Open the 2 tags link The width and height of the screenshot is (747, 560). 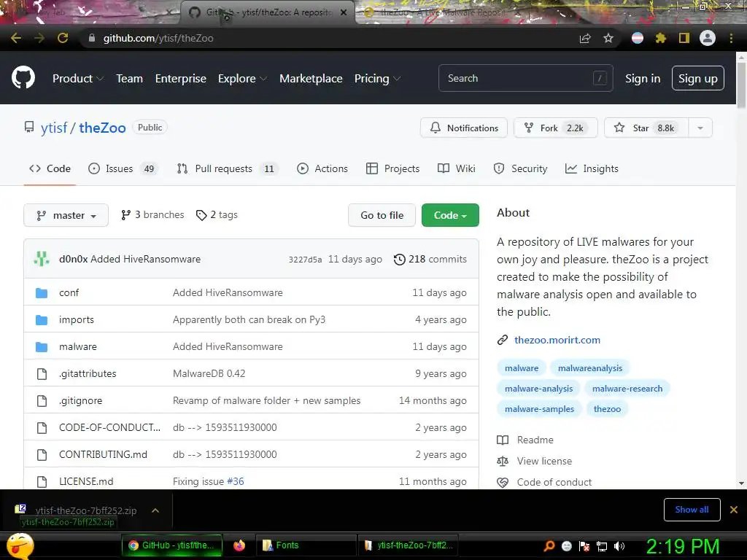pyautogui.click(x=217, y=215)
